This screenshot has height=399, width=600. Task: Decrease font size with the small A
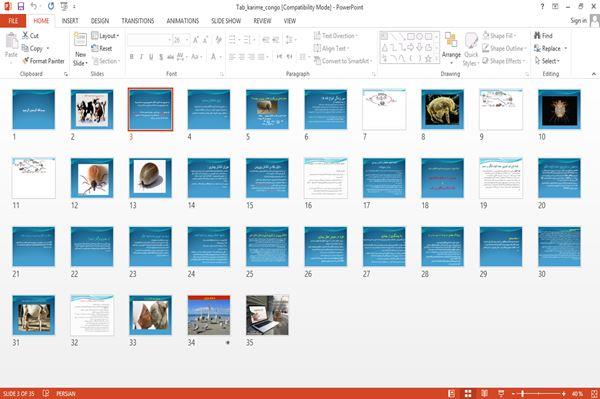[205, 40]
